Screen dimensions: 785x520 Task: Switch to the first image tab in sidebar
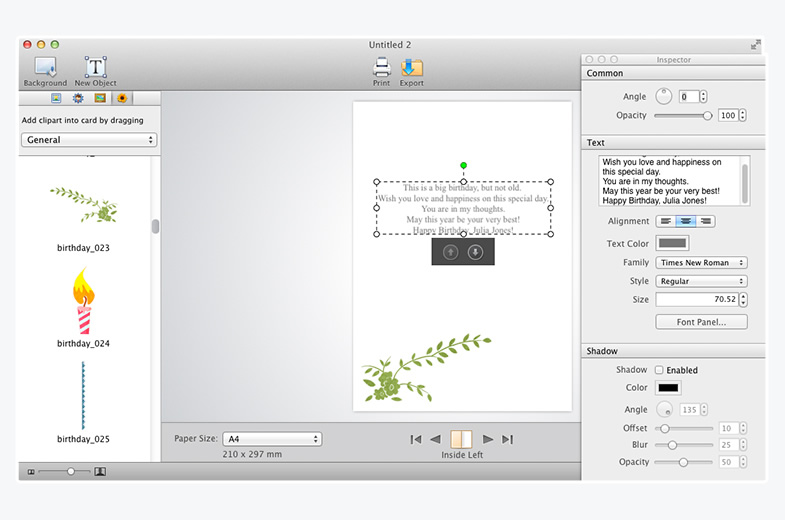pos(56,98)
